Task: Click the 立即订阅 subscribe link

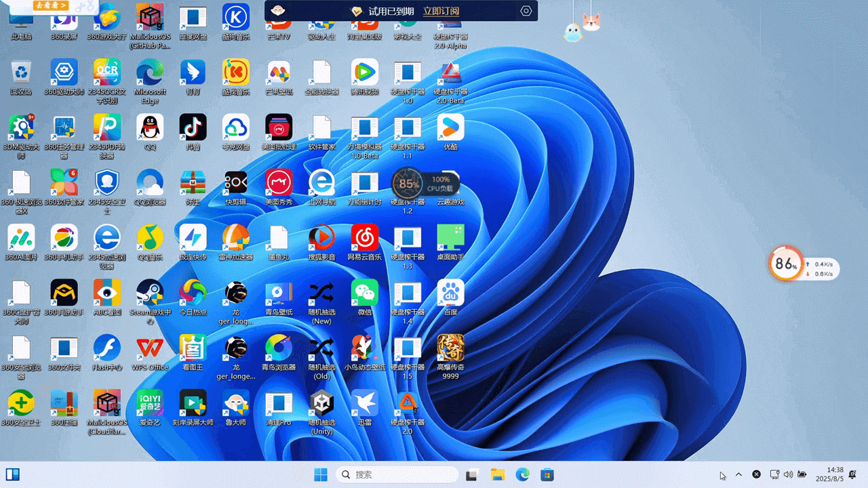Action: (x=441, y=12)
